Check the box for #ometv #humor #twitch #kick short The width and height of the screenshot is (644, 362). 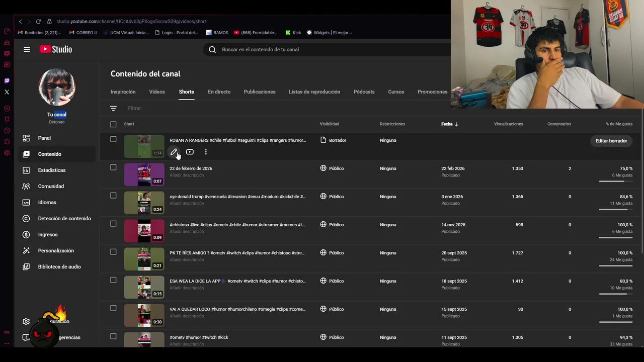[x=113, y=336]
